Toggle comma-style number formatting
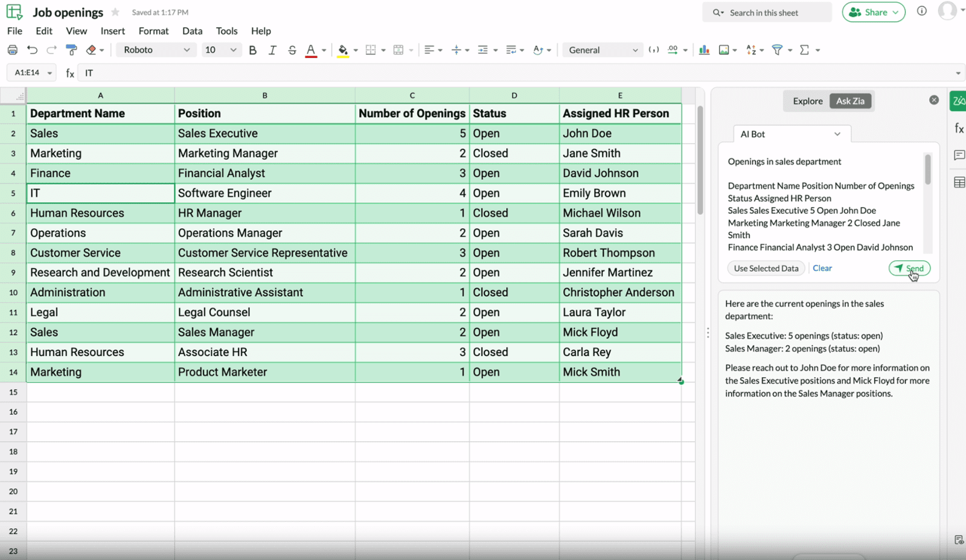The width and height of the screenshot is (966, 560). click(x=654, y=50)
